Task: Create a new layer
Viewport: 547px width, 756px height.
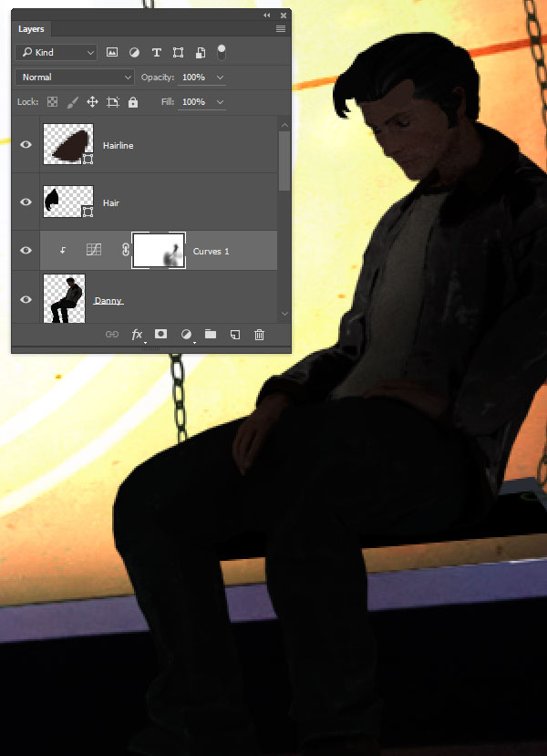Action: pyautogui.click(x=235, y=334)
